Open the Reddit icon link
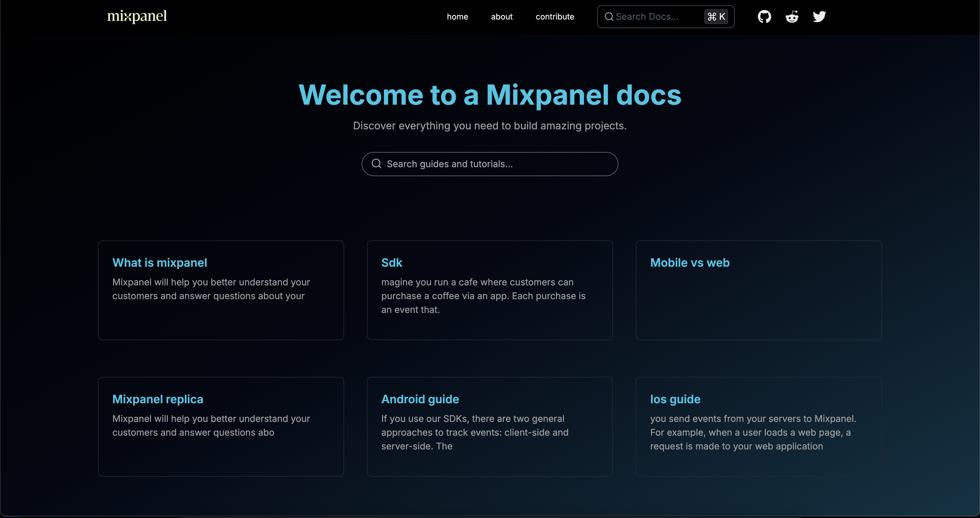The width and height of the screenshot is (980, 518). pyautogui.click(x=792, y=17)
